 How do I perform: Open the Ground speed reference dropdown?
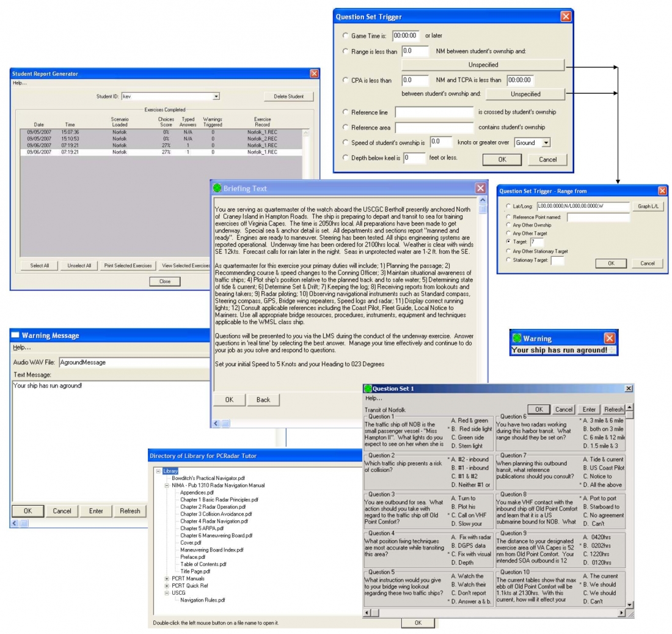[546, 142]
